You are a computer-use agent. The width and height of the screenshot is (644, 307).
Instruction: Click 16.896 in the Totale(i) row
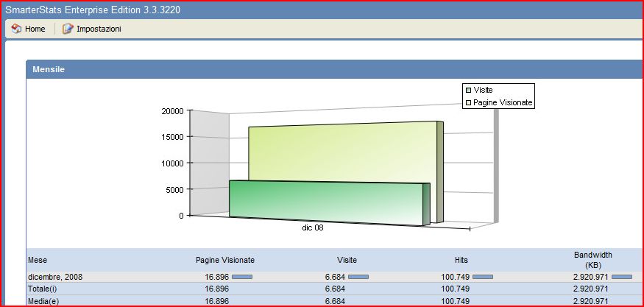coord(217,289)
